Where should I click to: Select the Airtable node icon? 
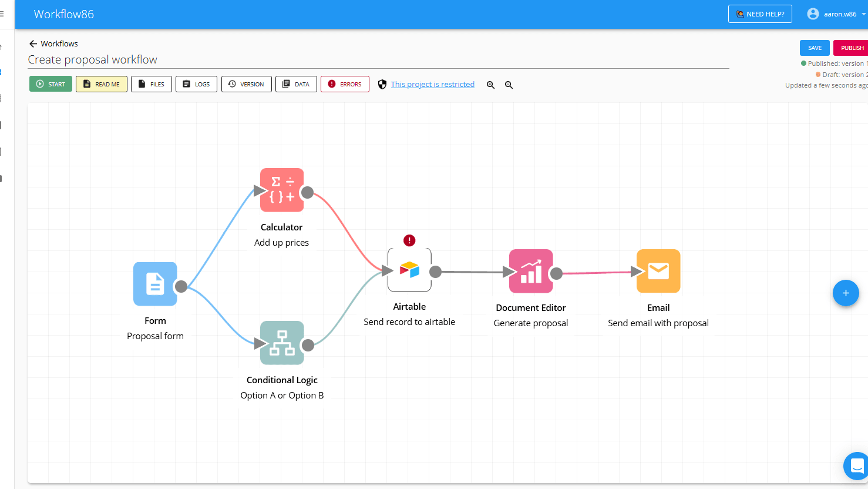coord(409,270)
